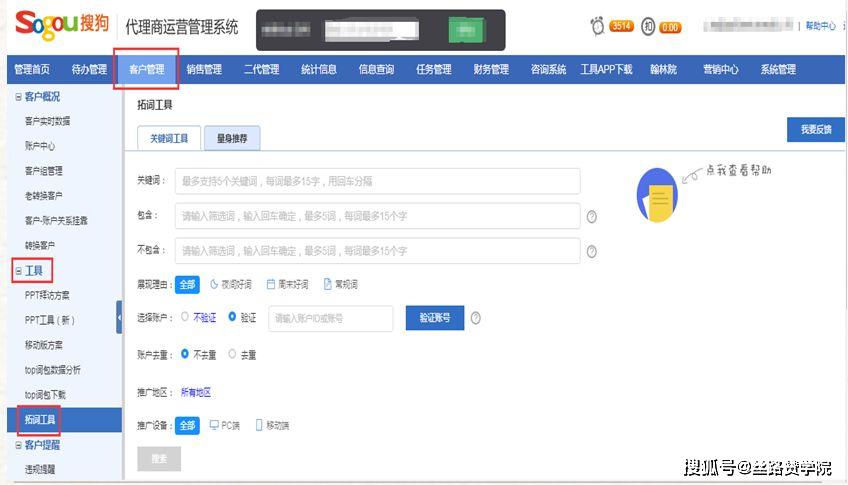Open 工具APP下载 in top navigation
Screen dimensions: 848x485
pos(606,69)
